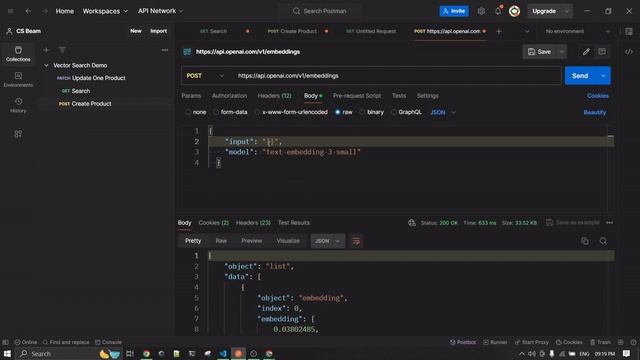This screenshot has height=360, width=640.
Task: Open the Upgrade dropdown arrow
Action: 567,11
